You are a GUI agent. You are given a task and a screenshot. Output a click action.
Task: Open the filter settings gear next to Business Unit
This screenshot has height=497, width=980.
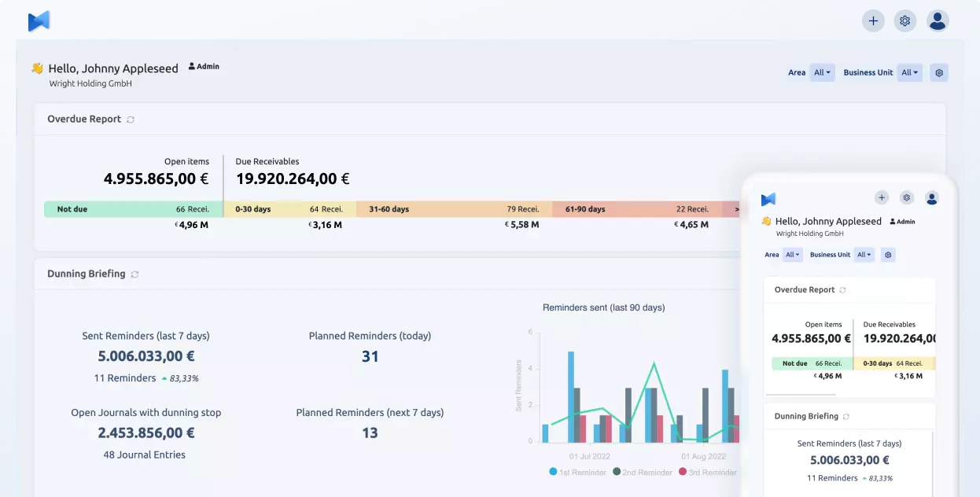(938, 72)
